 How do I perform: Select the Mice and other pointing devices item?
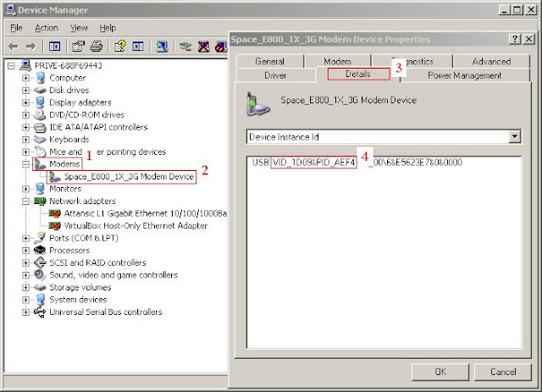tap(108, 152)
